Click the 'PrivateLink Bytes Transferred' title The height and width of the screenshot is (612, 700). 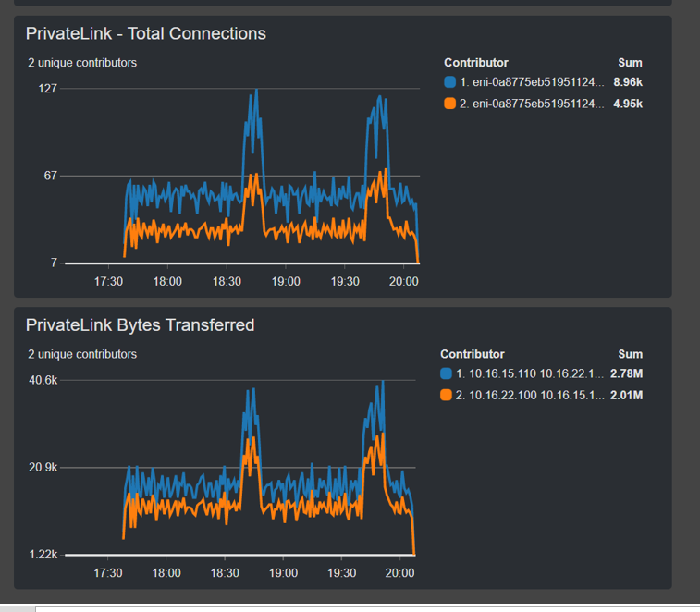click(x=140, y=325)
